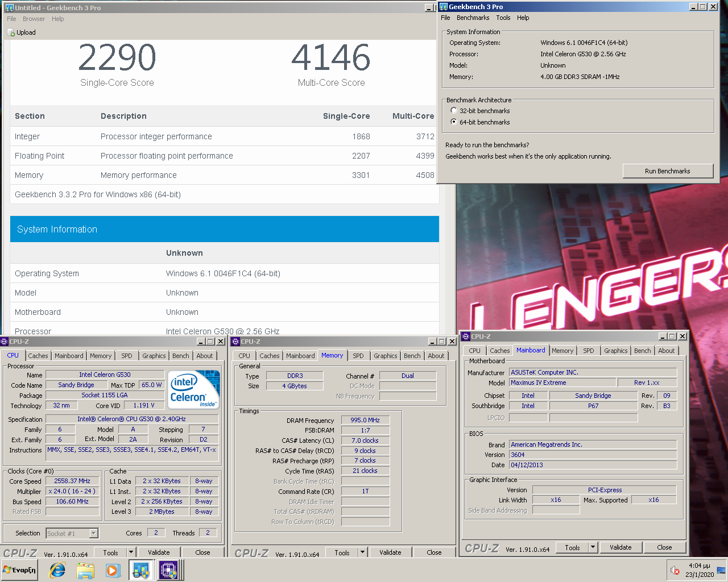Click title bar icon of Geekbench 3 Pro dialog
Screen dimensions: 728x582
click(444, 7)
